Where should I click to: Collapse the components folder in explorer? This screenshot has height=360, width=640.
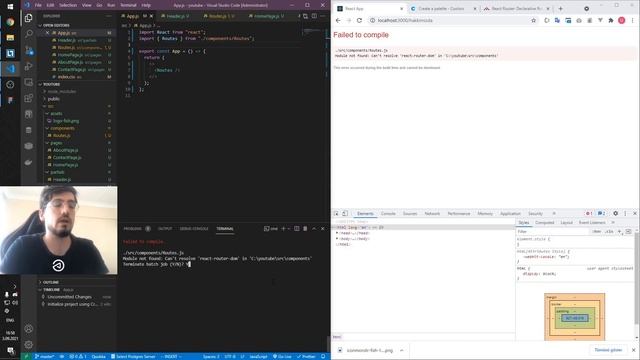[x=61, y=128]
